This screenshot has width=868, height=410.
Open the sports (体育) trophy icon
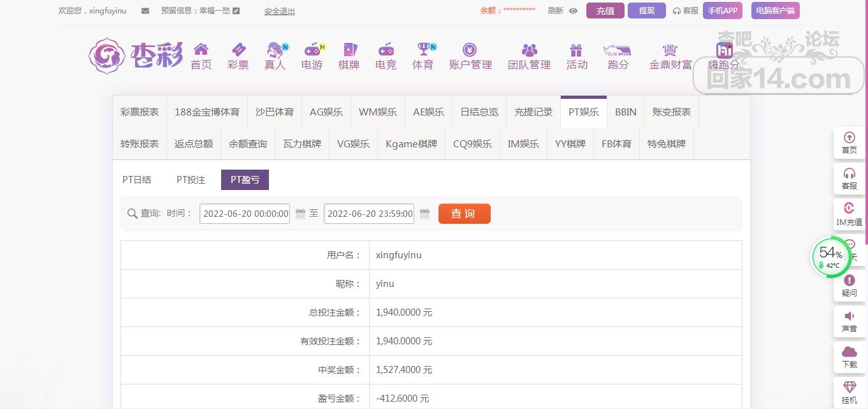pos(423,50)
